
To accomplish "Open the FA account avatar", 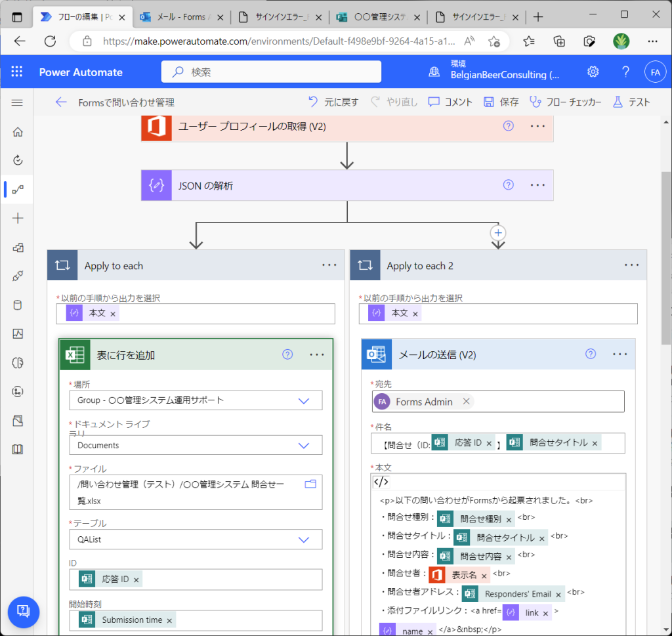I will tap(656, 72).
